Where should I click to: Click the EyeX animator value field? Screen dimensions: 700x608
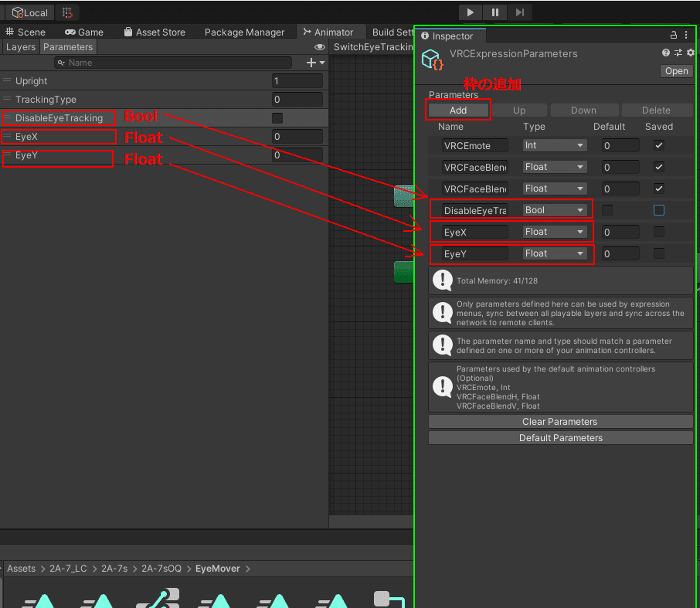297,137
